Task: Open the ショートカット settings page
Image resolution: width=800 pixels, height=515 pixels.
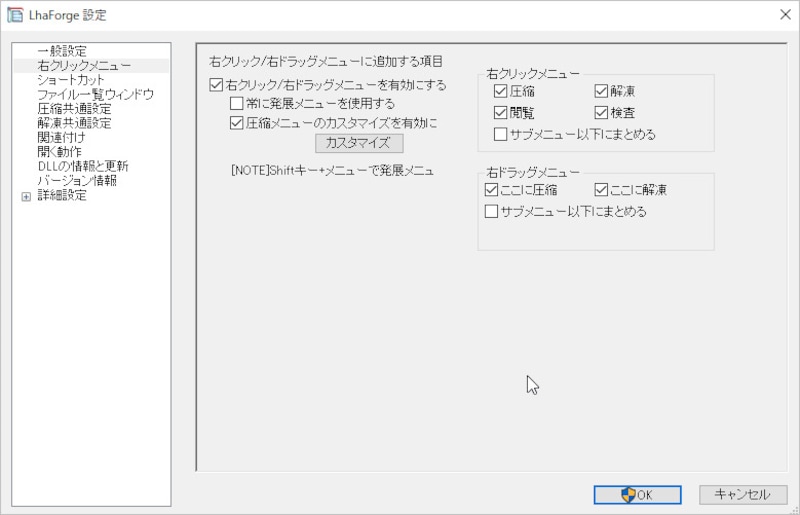Action: click(x=70, y=80)
